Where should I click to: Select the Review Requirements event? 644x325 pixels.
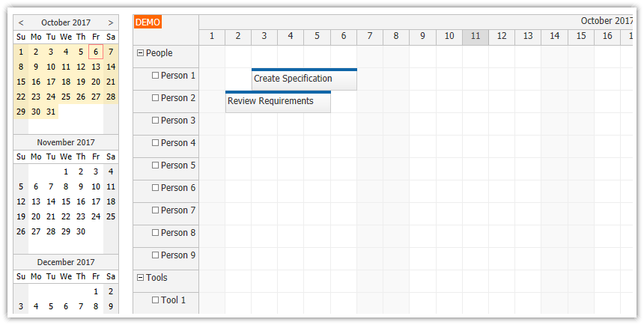278,102
